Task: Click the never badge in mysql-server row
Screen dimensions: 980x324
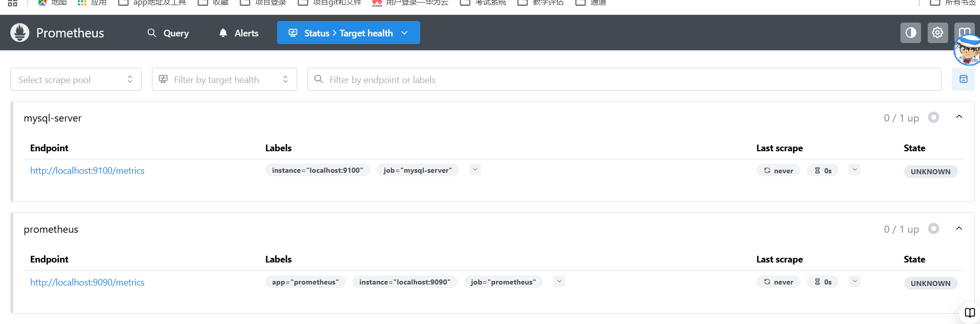Action: [x=778, y=171]
